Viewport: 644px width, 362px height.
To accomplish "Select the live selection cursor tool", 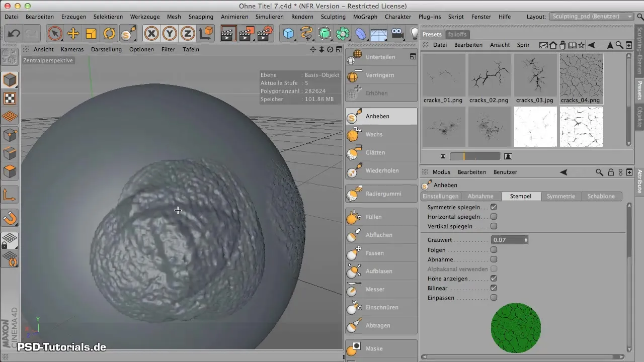I will coord(55,34).
